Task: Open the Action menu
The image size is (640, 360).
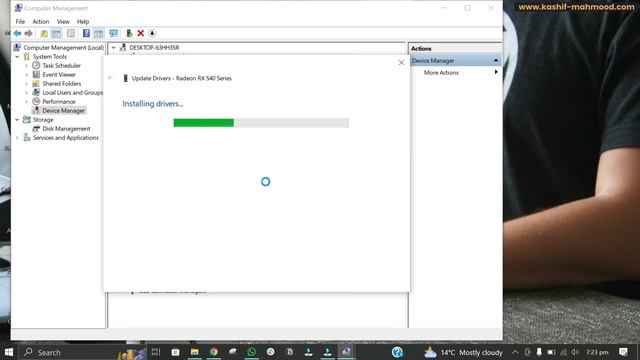Action: pyautogui.click(x=40, y=22)
